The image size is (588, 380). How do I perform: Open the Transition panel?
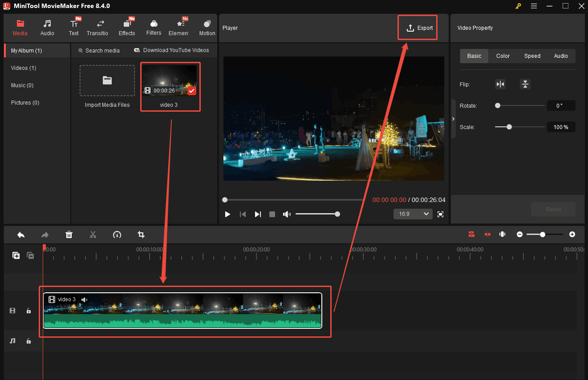coord(97,27)
